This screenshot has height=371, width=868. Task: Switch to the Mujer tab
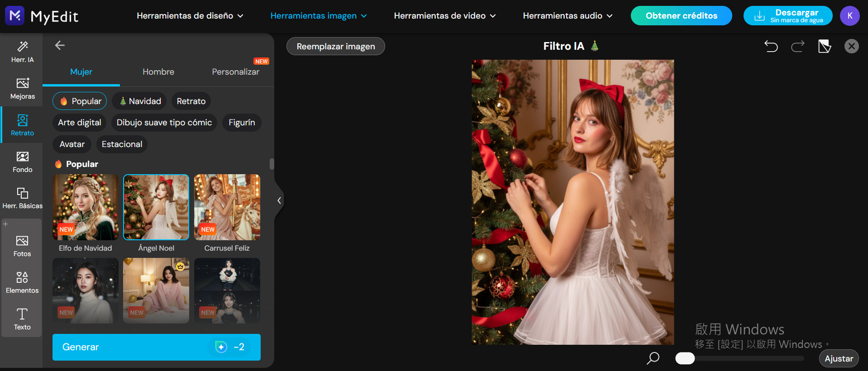[81, 72]
